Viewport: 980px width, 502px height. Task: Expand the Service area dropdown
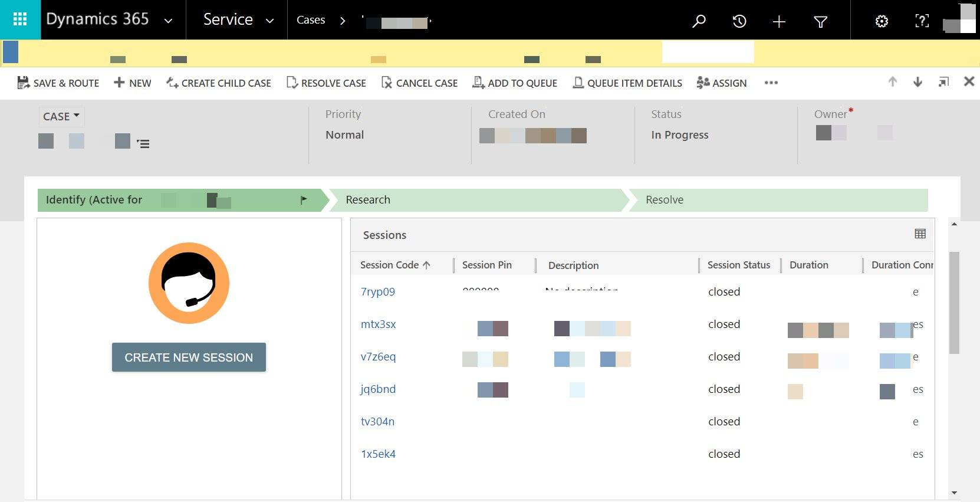coord(269,21)
